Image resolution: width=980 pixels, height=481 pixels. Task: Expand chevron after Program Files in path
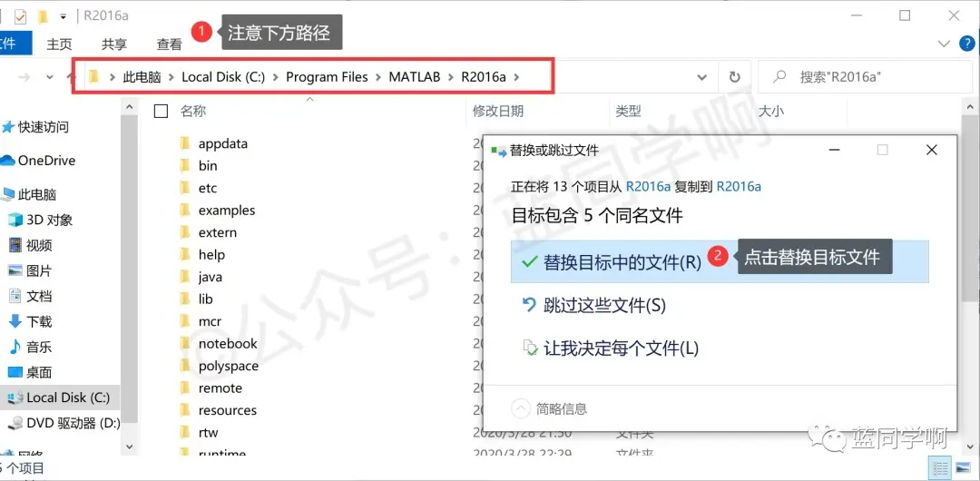tap(378, 77)
